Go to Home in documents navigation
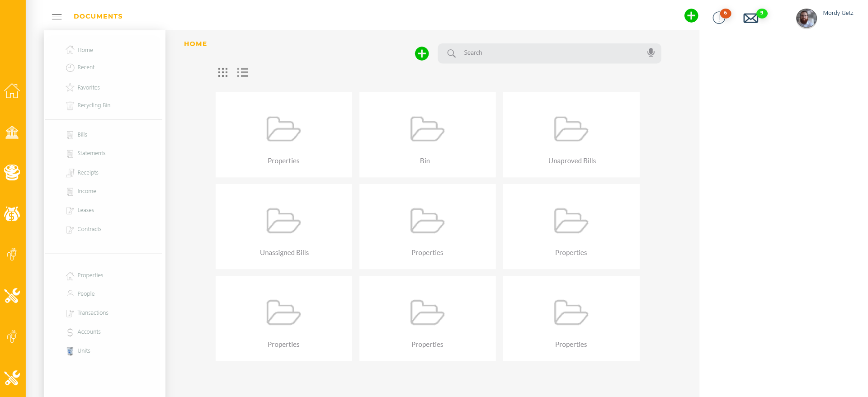This screenshot has height=397, width=868. [x=80, y=50]
